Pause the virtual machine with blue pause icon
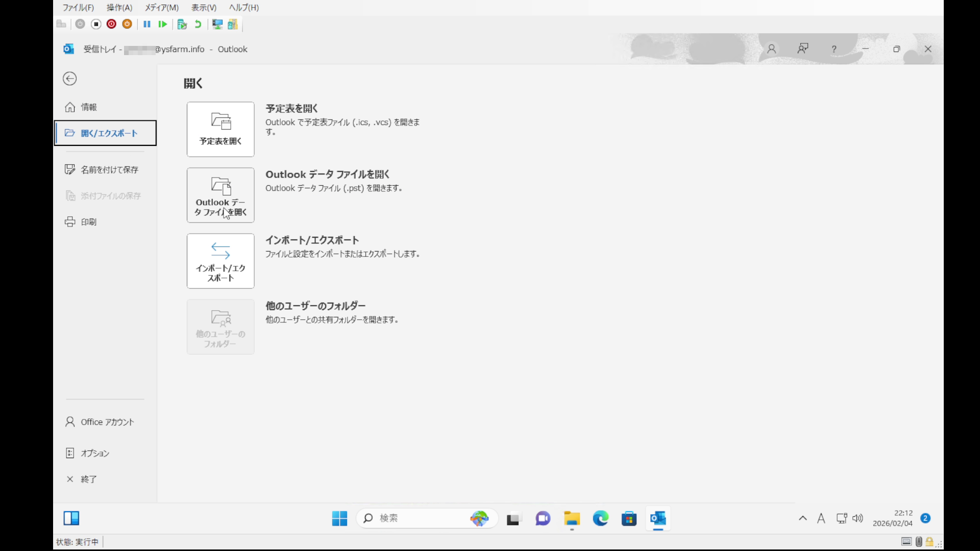Image resolution: width=980 pixels, height=551 pixels. (147, 24)
